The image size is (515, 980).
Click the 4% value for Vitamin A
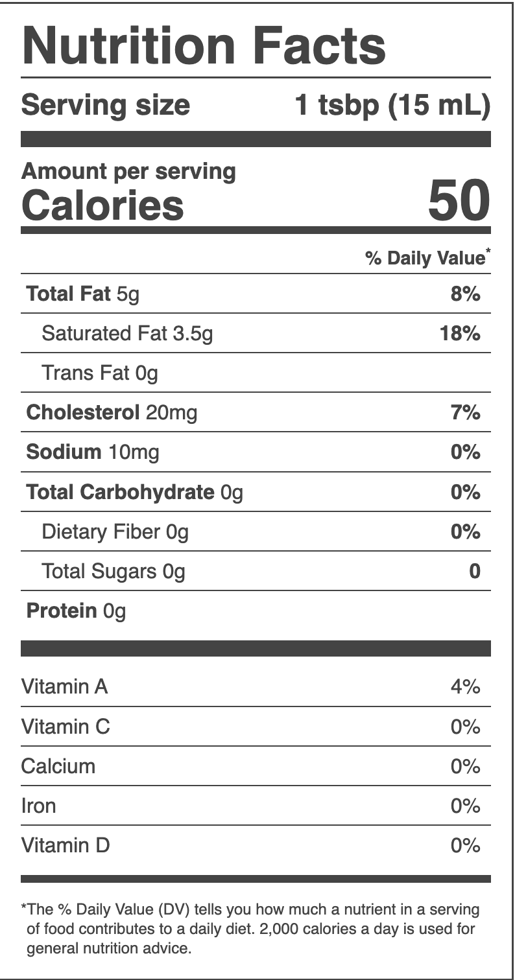[x=465, y=686]
